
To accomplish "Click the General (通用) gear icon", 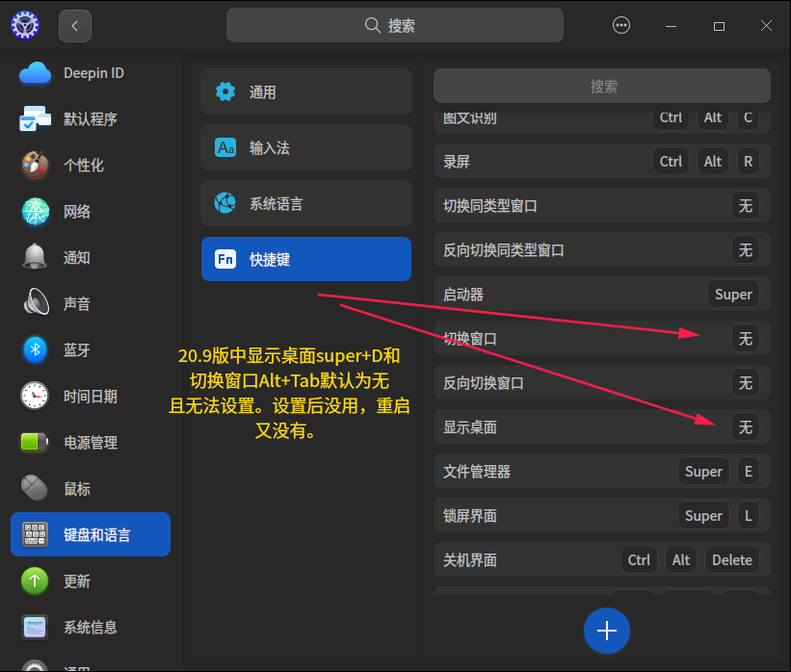I will [x=225, y=91].
